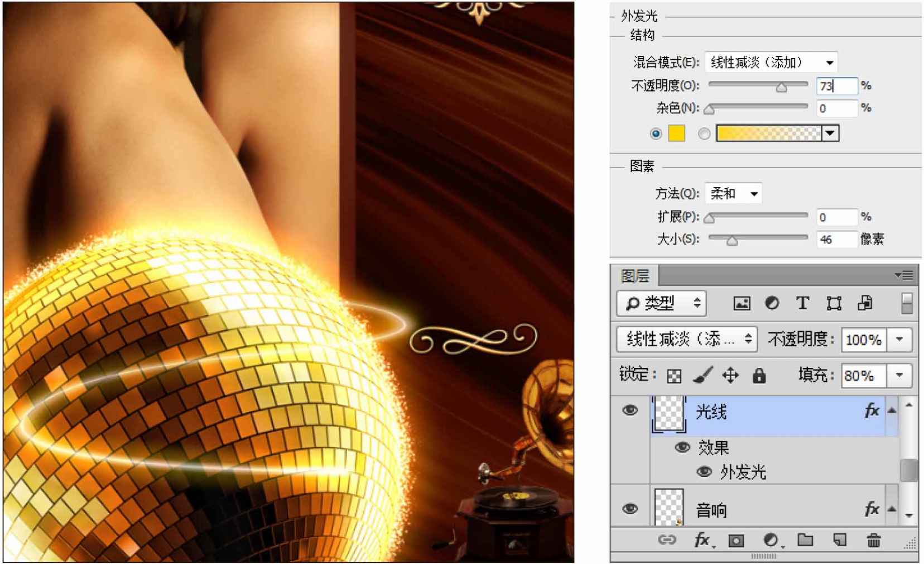Hide the 音响 layer visibility eye

click(x=630, y=509)
